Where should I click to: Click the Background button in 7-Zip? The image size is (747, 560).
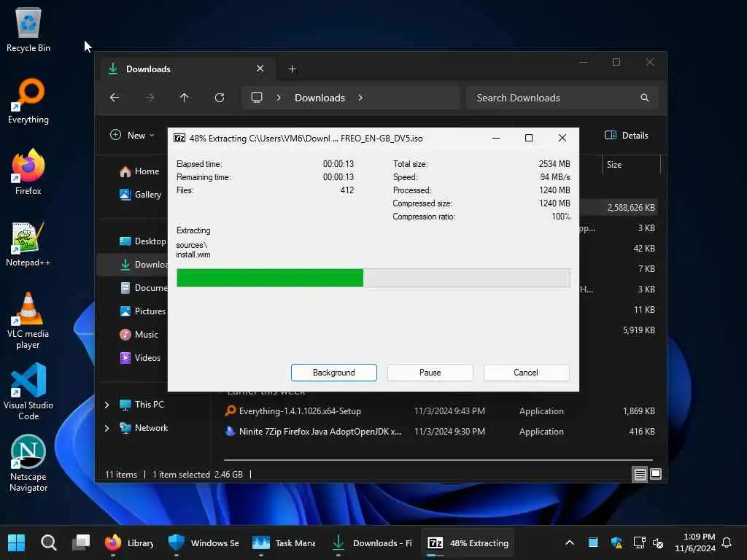click(x=334, y=373)
